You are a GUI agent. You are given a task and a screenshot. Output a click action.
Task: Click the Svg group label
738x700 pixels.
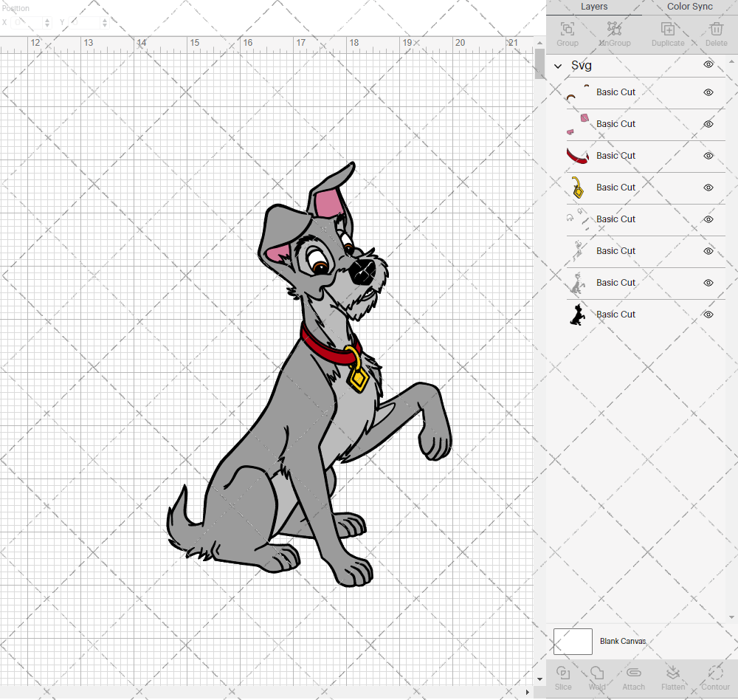coord(582,66)
